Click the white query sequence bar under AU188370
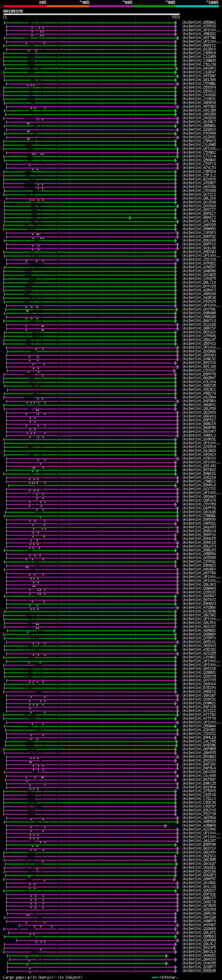 (92, 15)
